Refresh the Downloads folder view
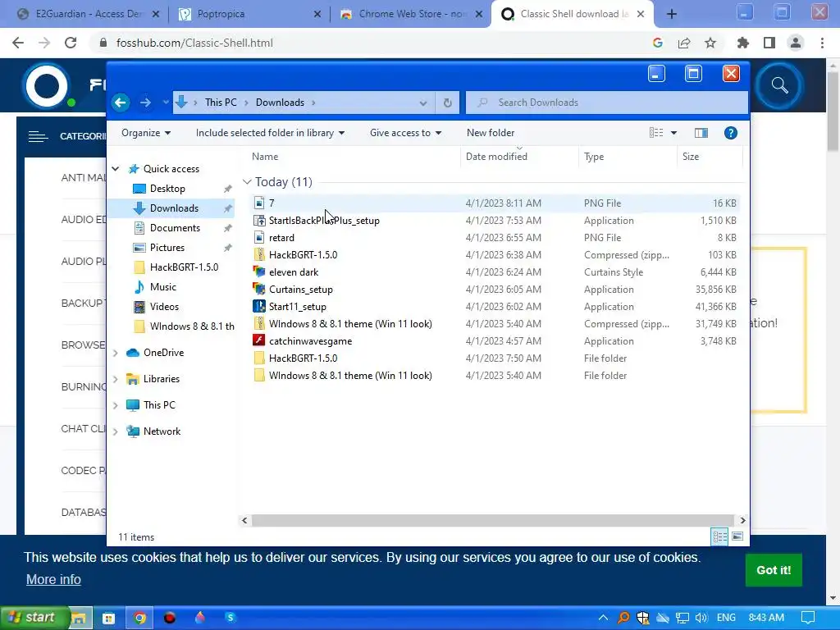840x630 pixels. pyautogui.click(x=447, y=103)
